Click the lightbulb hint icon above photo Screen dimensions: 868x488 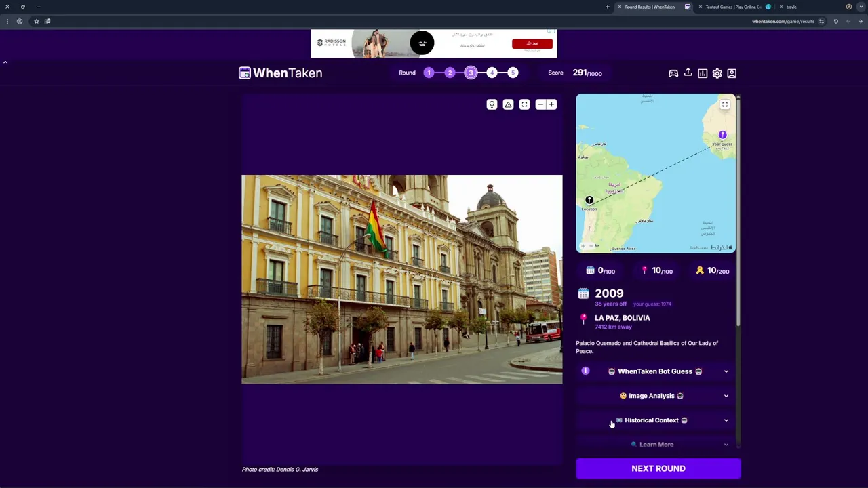point(492,104)
